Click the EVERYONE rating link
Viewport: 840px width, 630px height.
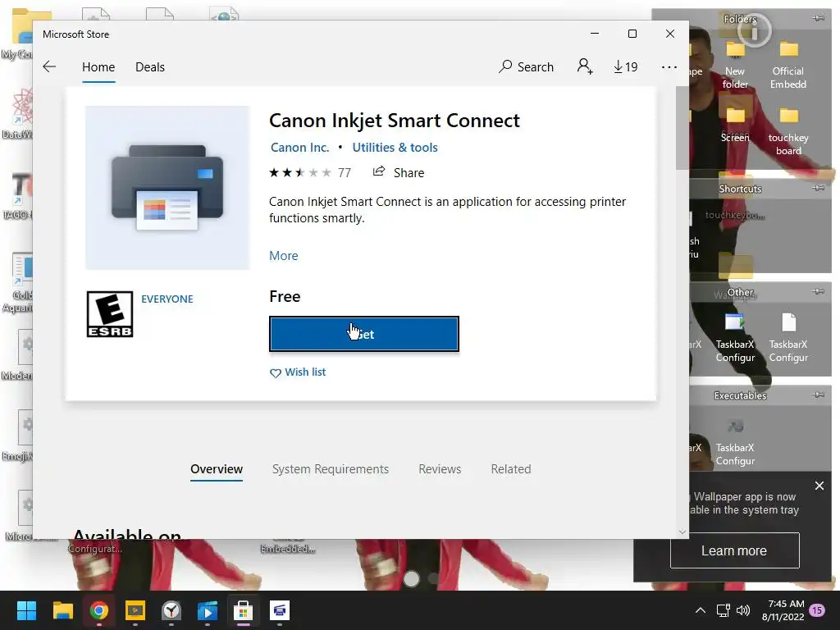pos(167,299)
